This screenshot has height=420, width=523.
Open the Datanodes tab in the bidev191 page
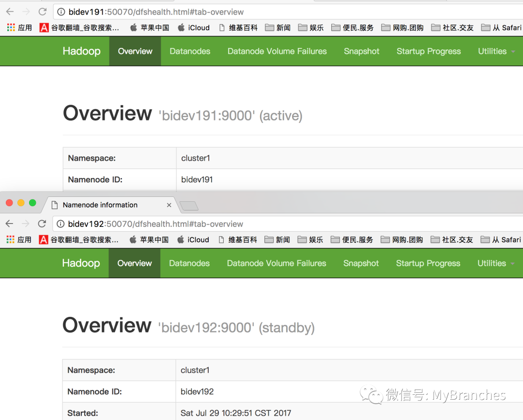pos(190,51)
